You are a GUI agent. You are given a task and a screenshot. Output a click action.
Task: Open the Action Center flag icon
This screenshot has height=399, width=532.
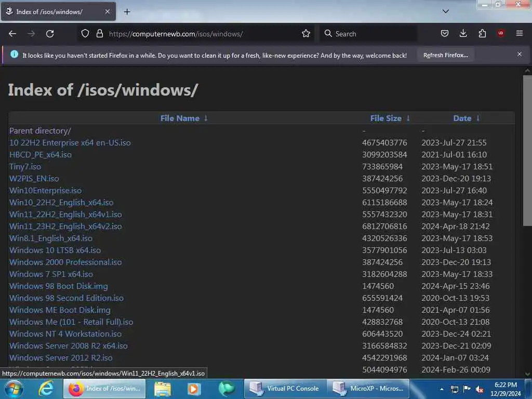[x=467, y=389]
